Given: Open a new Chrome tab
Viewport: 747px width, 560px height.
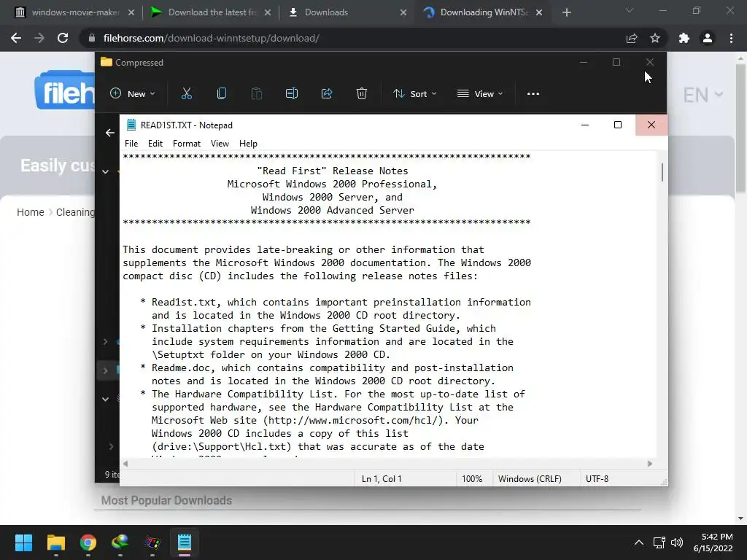Looking at the screenshot, I should click(x=566, y=12).
